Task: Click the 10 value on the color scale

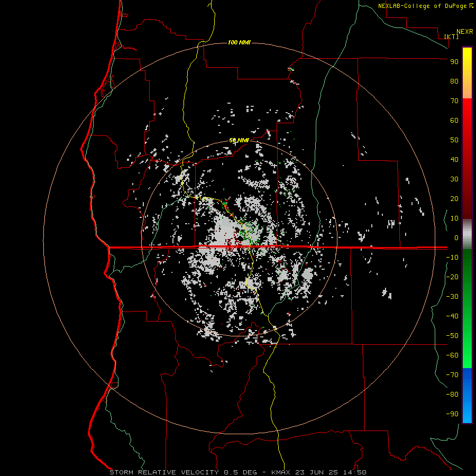Action: pyautogui.click(x=454, y=218)
